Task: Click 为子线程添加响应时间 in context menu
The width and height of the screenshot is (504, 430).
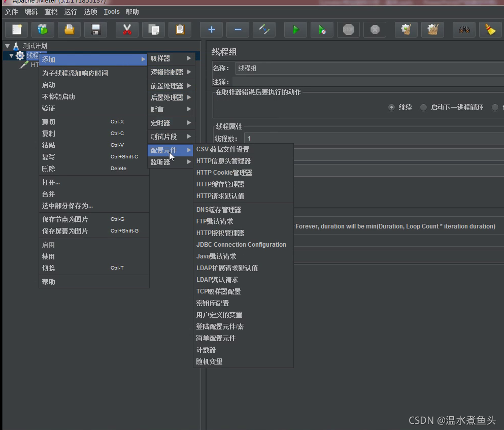Action: 93,73
